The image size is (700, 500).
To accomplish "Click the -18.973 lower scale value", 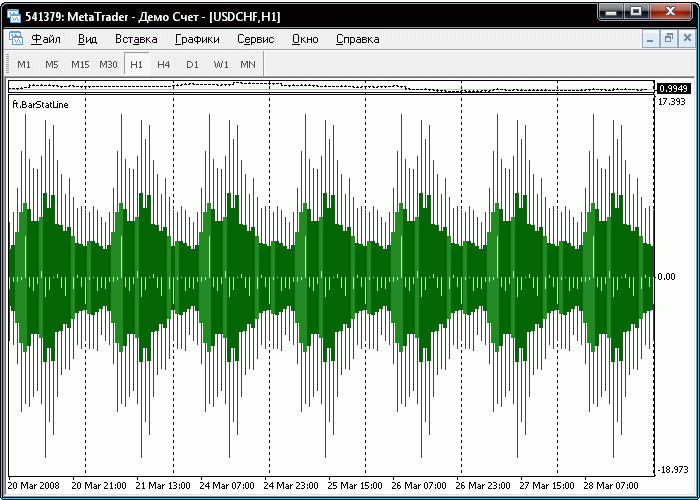I will click(671, 470).
